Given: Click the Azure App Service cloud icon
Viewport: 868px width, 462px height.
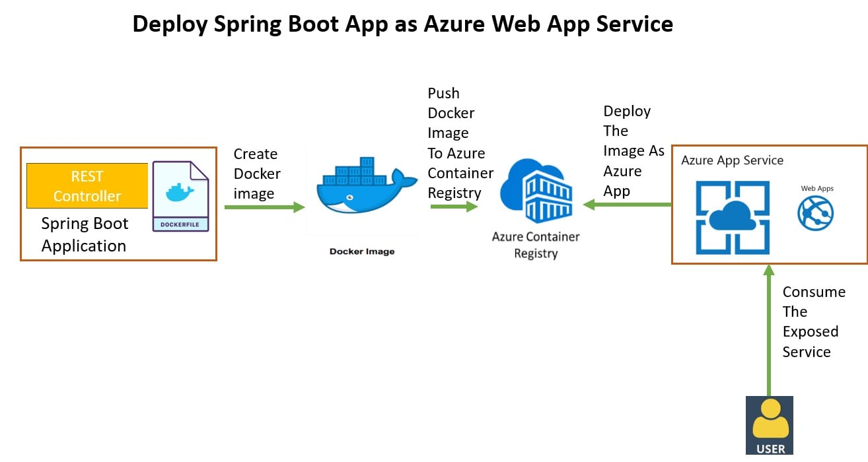Looking at the screenshot, I should [732, 217].
